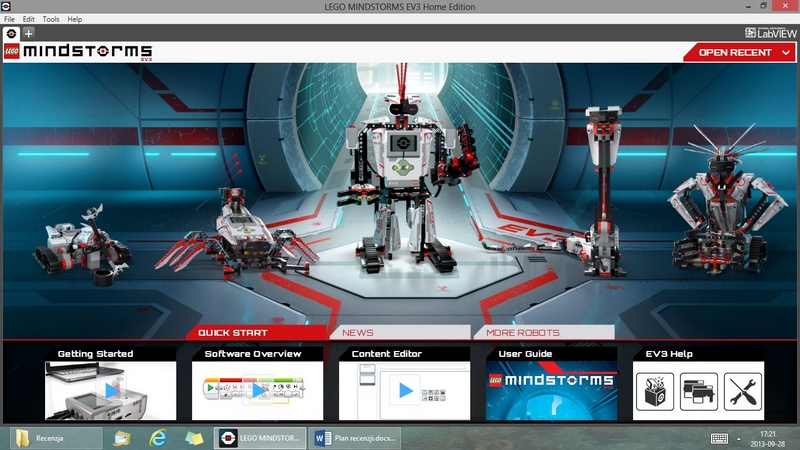The width and height of the screenshot is (800, 450).
Task: Switch to Plan recenzji Word document
Action: pos(355,438)
